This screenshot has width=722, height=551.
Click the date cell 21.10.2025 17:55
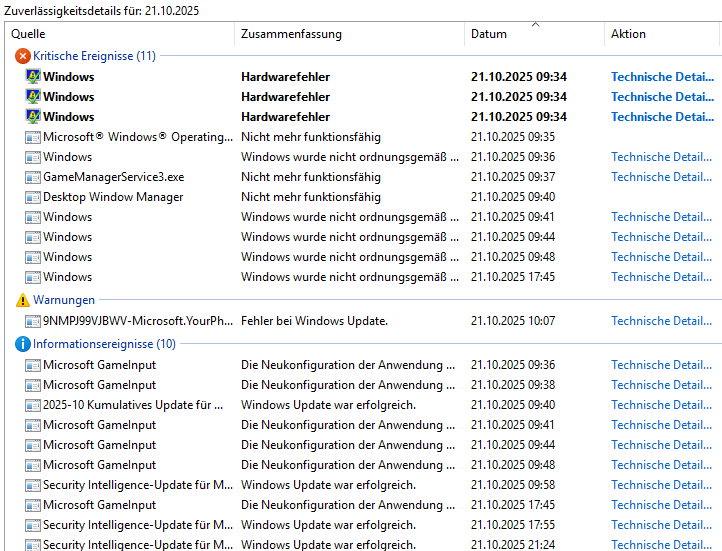[513, 525]
